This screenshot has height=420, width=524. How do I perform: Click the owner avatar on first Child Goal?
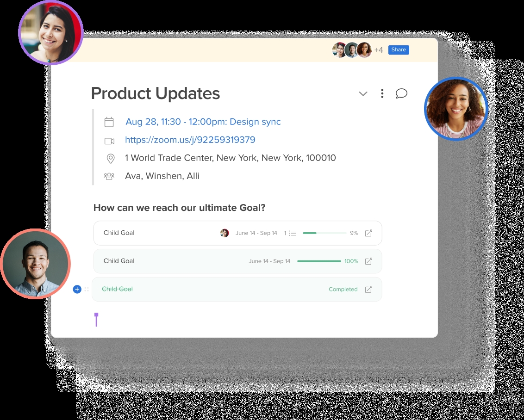tap(225, 233)
